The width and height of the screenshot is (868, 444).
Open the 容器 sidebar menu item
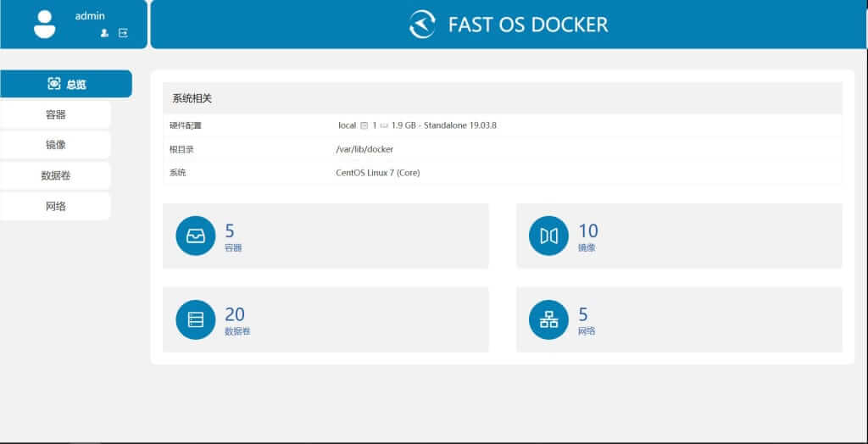[55, 114]
